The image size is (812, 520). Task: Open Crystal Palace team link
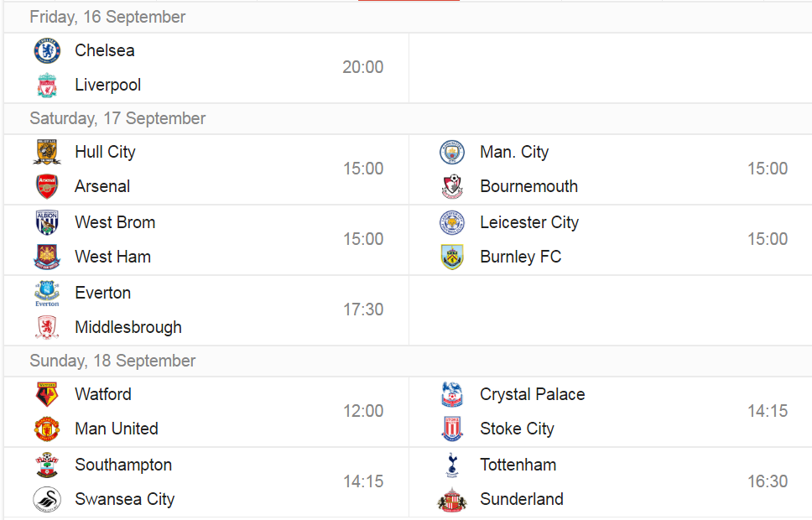pyautogui.click(x=533, y=395)
